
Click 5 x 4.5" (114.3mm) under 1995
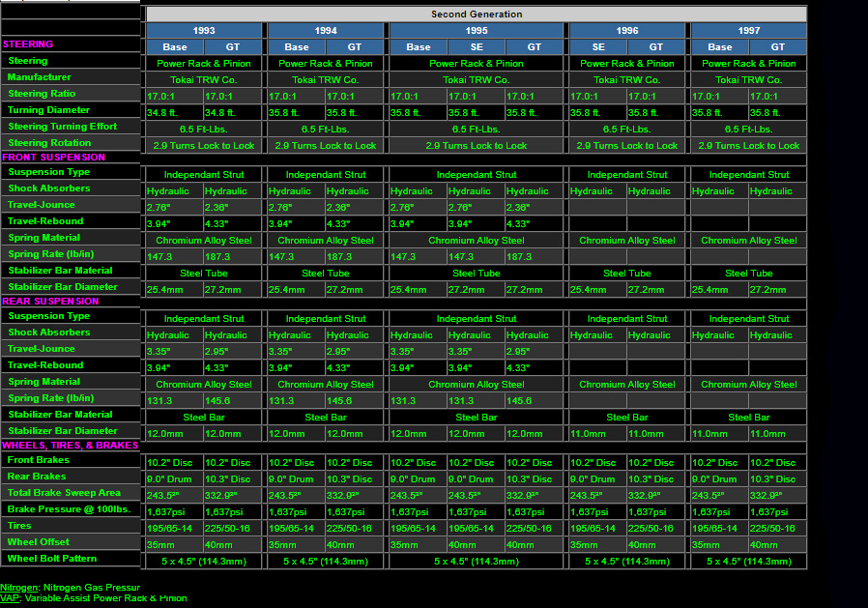pos(477,562)
